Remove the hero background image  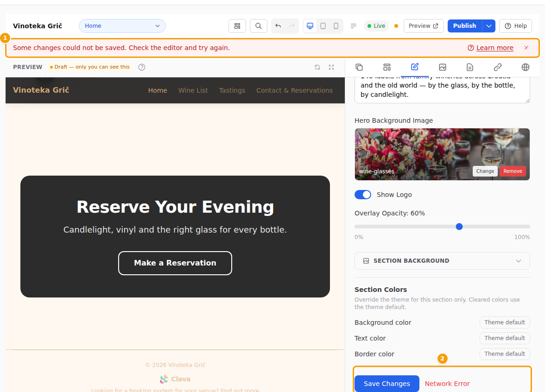pyautogui.click(x=513, y=171)
